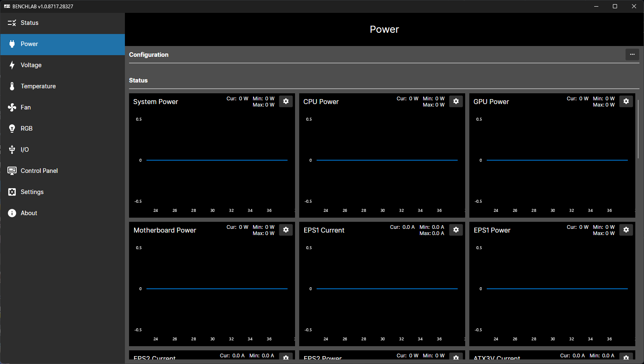The image size is (644, 364).
Task: Open the Settings page
Action: coord(32,192)
